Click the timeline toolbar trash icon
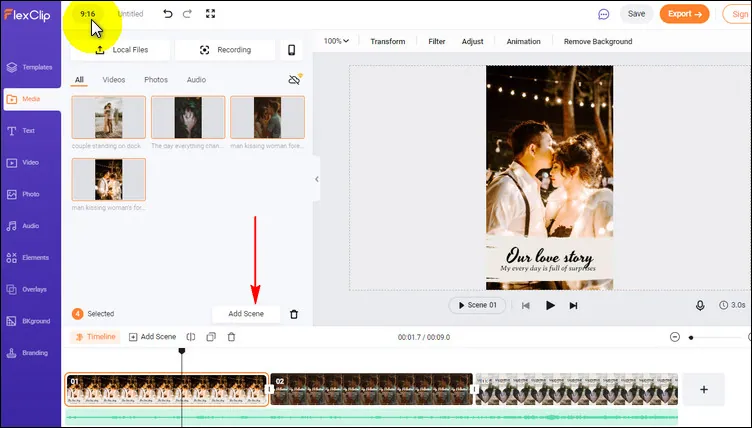 tap(231, 337)
